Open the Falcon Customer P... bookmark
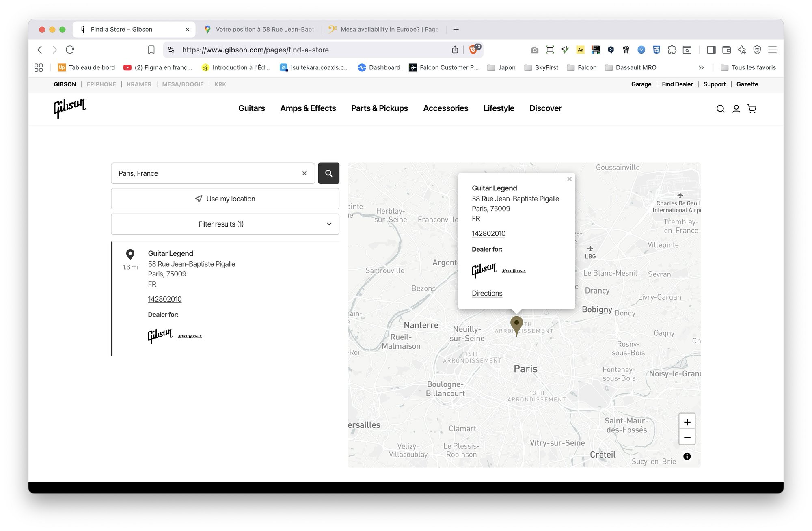This screenshot has height=531, width=812. [444, 68]
